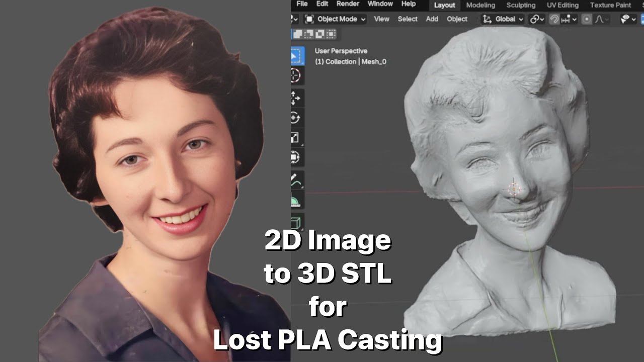
Task: Click the 'User Perspective' viewport label
Action: click(x=341, y=51)
